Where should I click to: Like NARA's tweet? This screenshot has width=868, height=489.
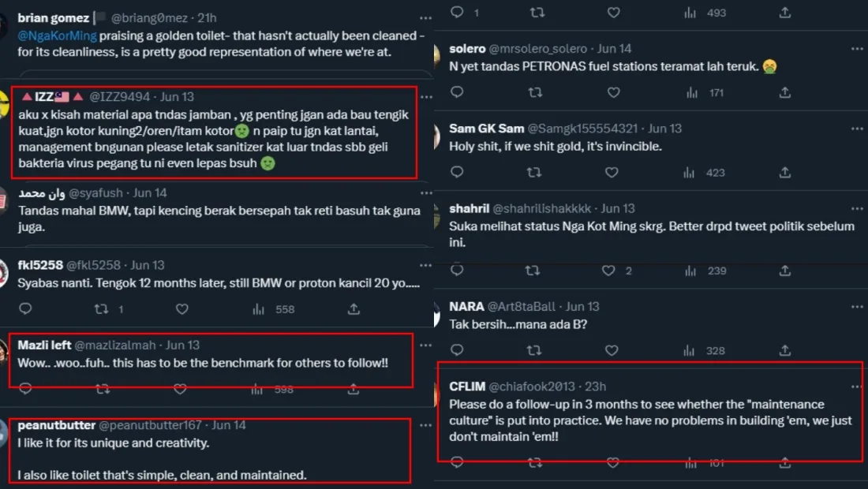click(x=614, y=350)
